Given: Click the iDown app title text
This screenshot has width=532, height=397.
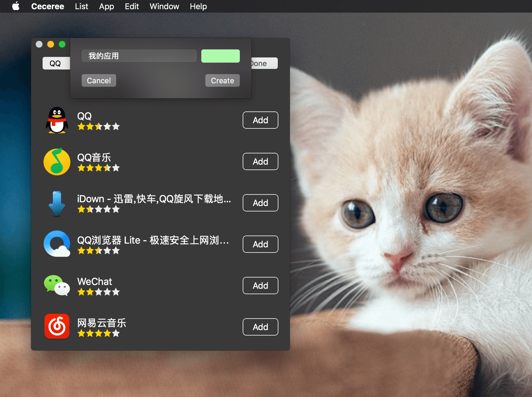Looking at the screenshot, I should point(154,199).
